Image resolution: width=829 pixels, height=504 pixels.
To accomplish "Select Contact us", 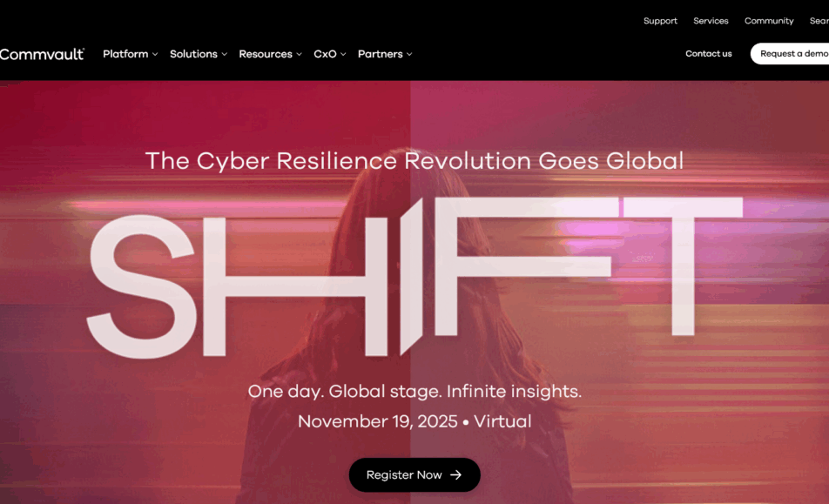I will pyautogui.click(x=709, y=53).
